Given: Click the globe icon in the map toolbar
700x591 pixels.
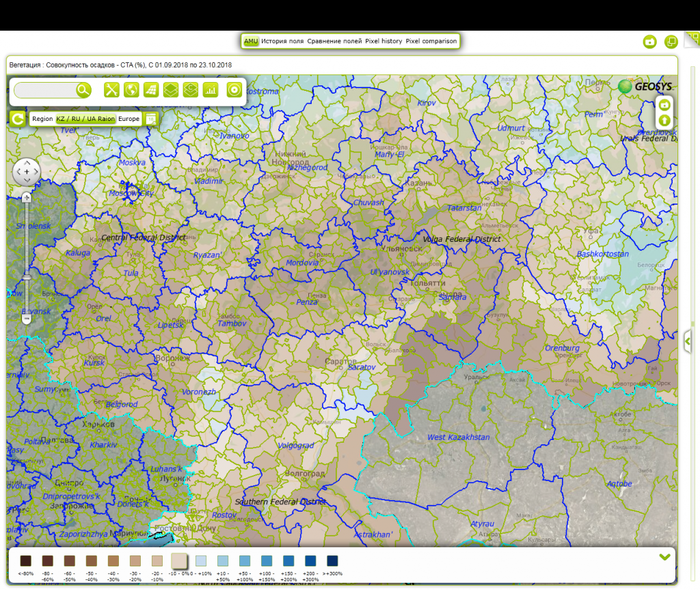Looking at the screenshot, I should (x=131, y=90).
